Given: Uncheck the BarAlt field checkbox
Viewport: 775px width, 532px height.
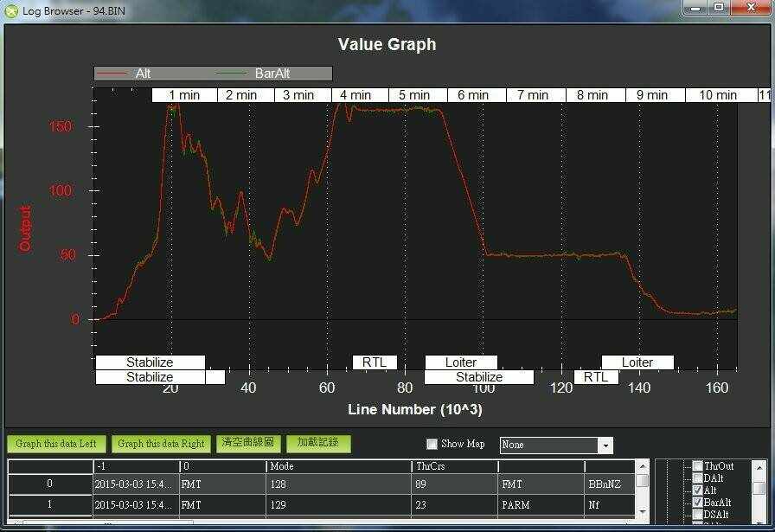Looking at the screenshot, I should 698,503.
